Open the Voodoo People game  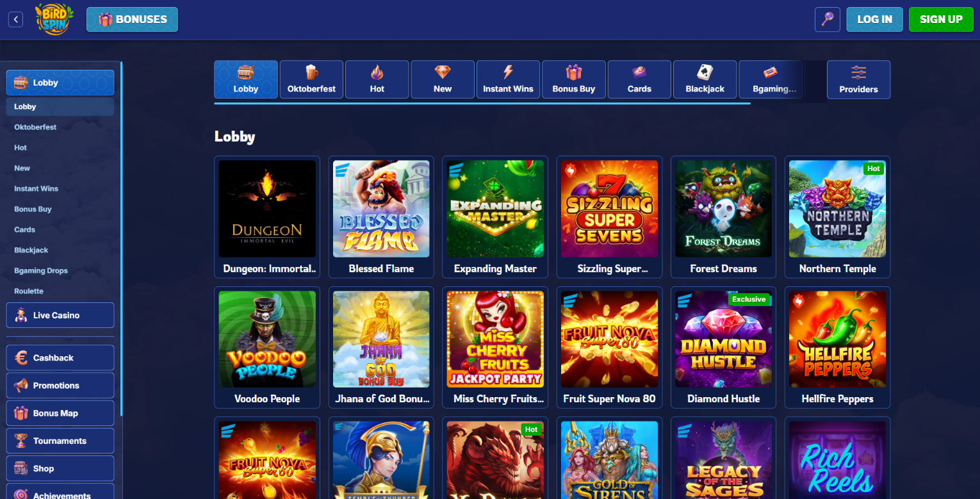point(267,347)
